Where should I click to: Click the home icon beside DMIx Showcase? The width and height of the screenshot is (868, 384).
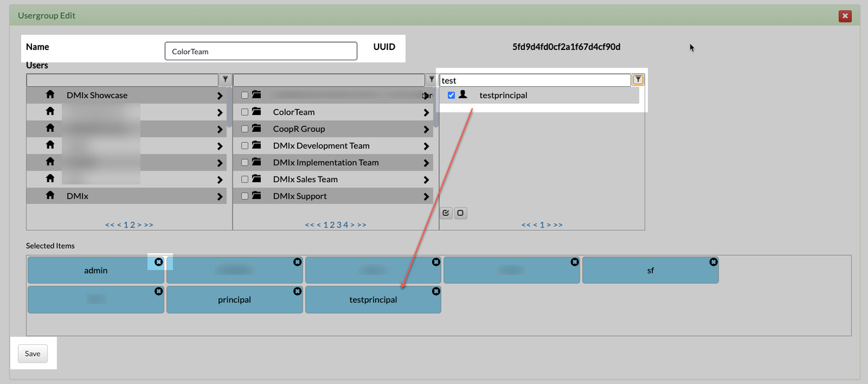pos(50,95)
